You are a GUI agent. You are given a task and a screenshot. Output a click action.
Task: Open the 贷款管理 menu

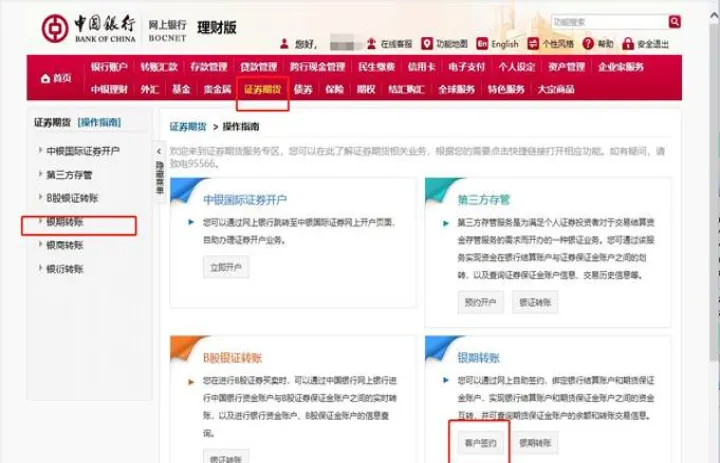click(259, 67)
